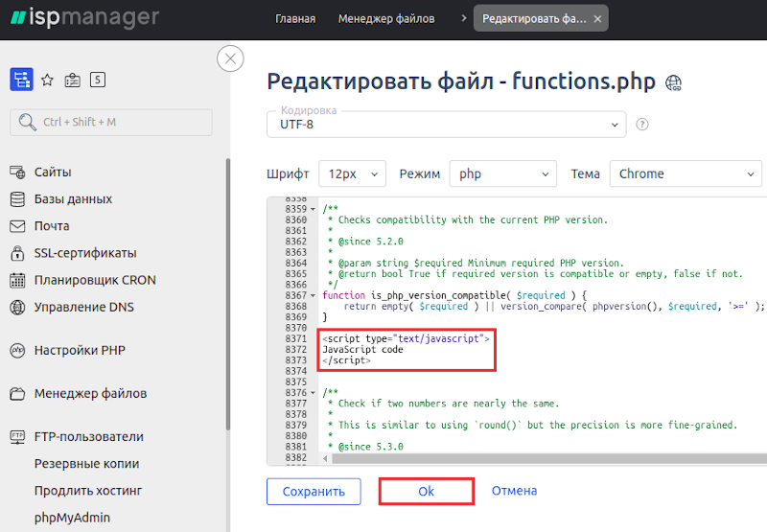Click the SSL-сертификаты lock icon
The width and height of the screenshot is (767, 532).
17,253
